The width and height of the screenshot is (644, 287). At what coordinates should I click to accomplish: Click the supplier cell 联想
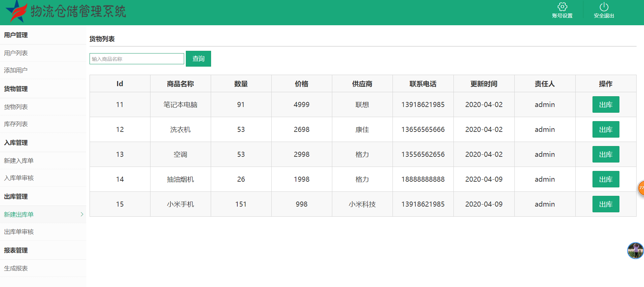pos(362,105)
